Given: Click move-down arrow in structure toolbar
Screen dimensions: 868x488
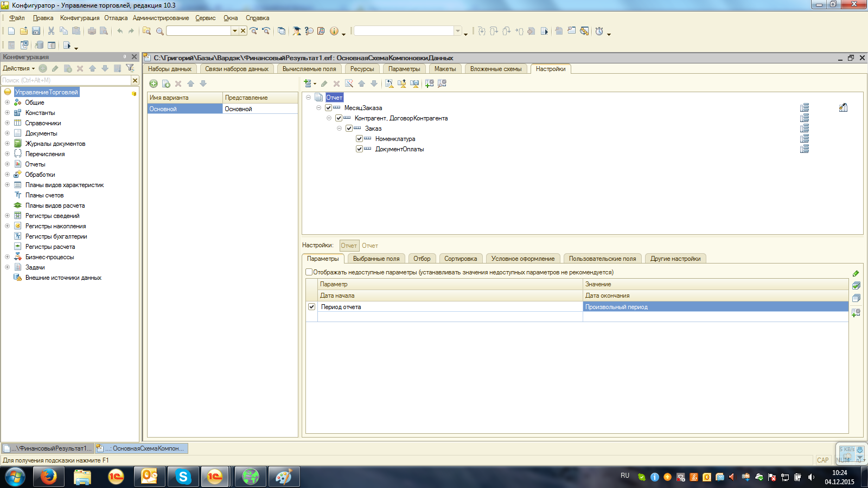Looking at the screenshot, I should tap(374, 84).
